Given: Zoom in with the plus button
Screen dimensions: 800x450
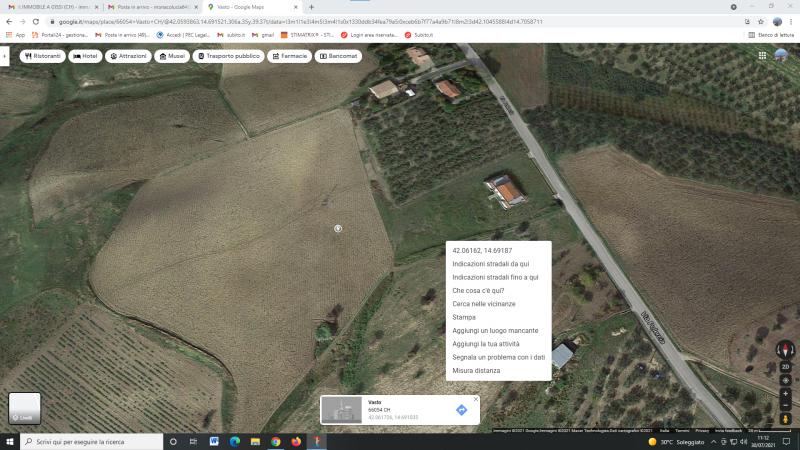Looking at the screenshot, I should [x=785, y=393].
